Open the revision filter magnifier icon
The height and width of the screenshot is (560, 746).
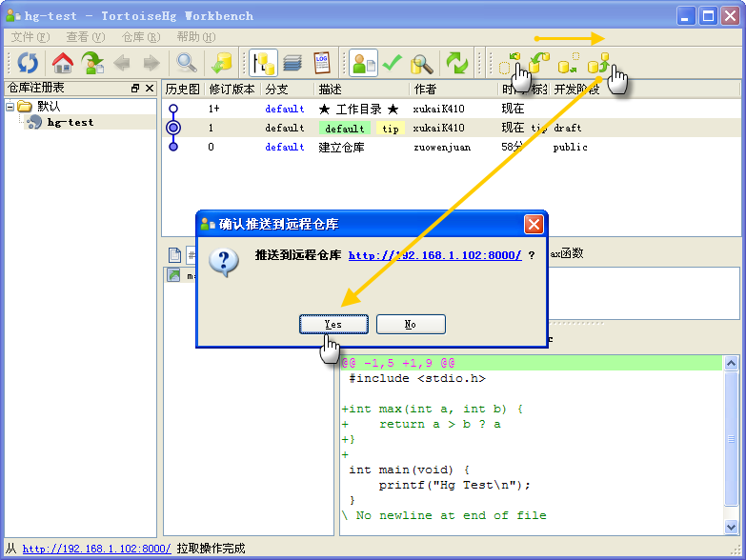click(187, 63)
